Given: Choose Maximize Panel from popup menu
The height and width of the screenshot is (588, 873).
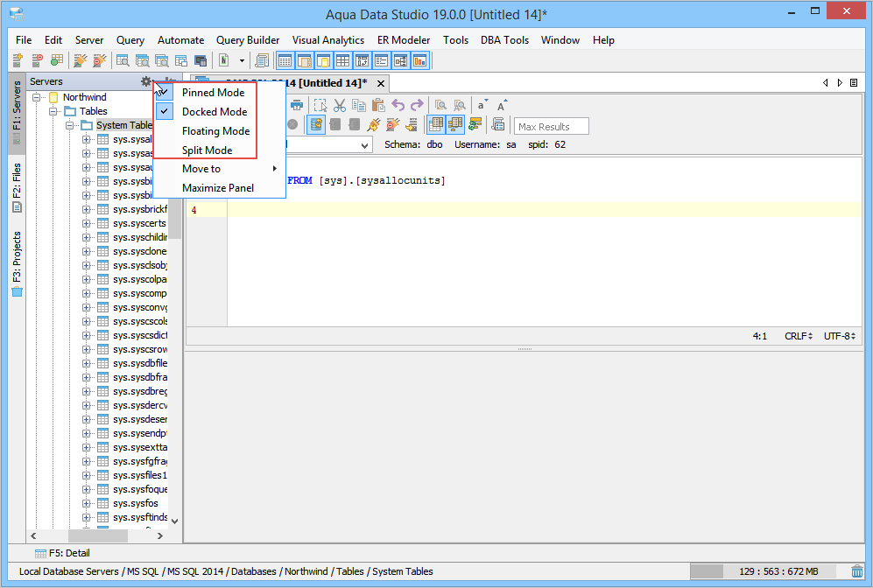Looking at the screenshot, I should [220, 188].
